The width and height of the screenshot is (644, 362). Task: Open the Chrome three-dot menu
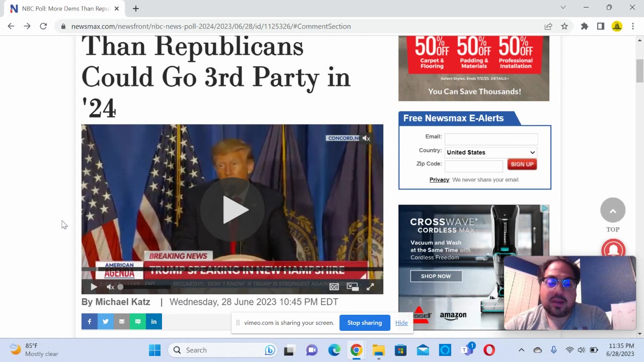[633, 26]
